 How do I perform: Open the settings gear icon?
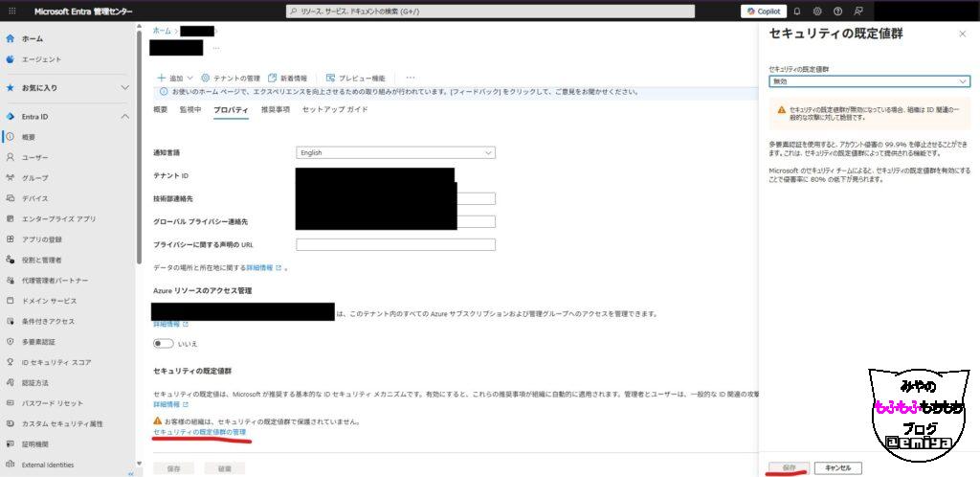pos(817,11)
